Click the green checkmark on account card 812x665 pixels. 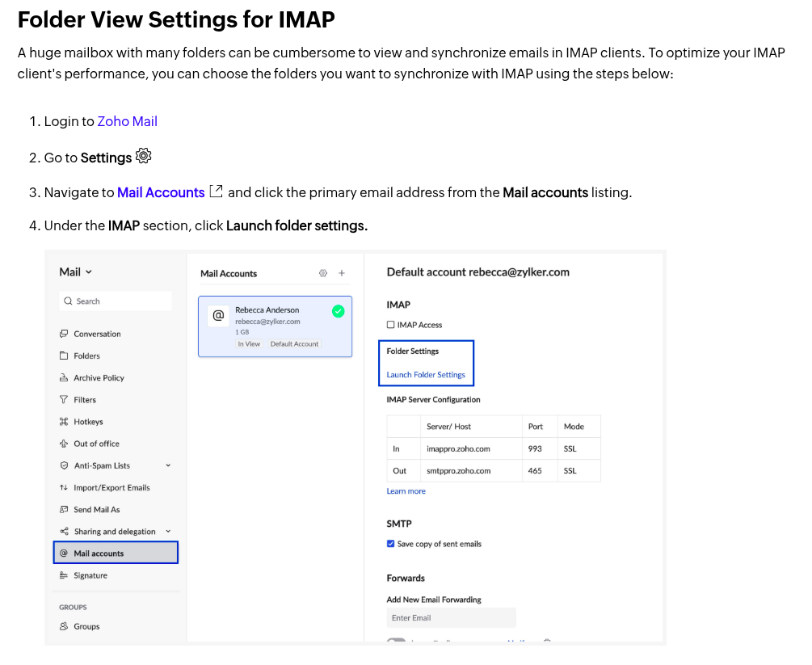point(339,311)
